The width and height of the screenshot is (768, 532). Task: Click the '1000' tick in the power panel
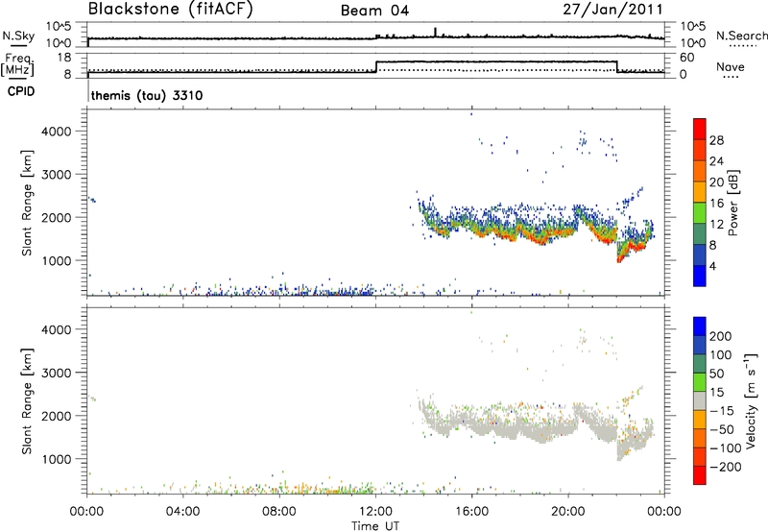[56, 260]
